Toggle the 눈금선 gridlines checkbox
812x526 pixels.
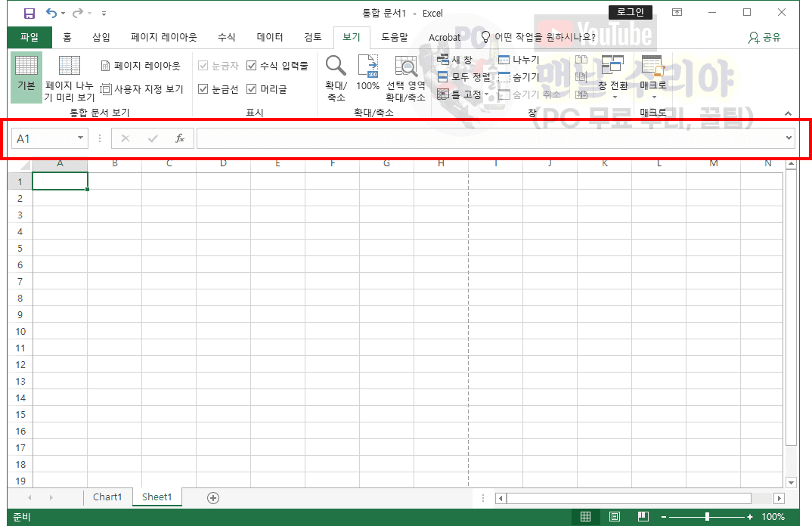point(203,89)
